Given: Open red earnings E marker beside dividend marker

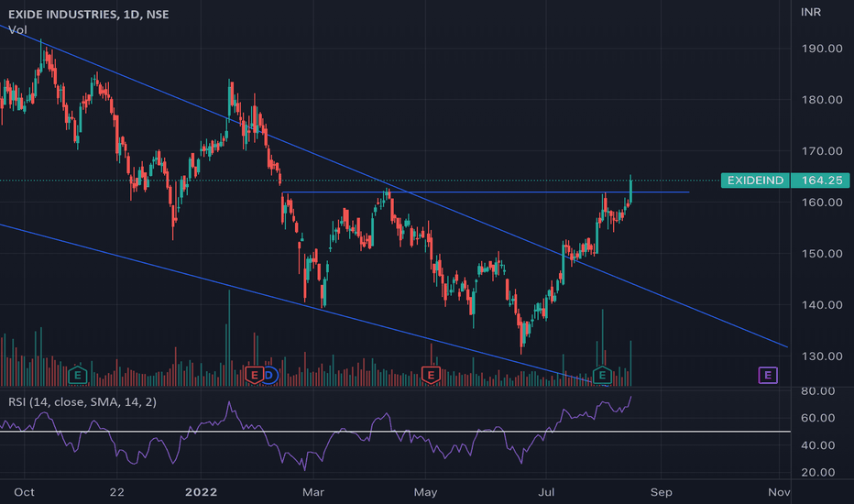Looking at the screenshot, I should (255, 375).
